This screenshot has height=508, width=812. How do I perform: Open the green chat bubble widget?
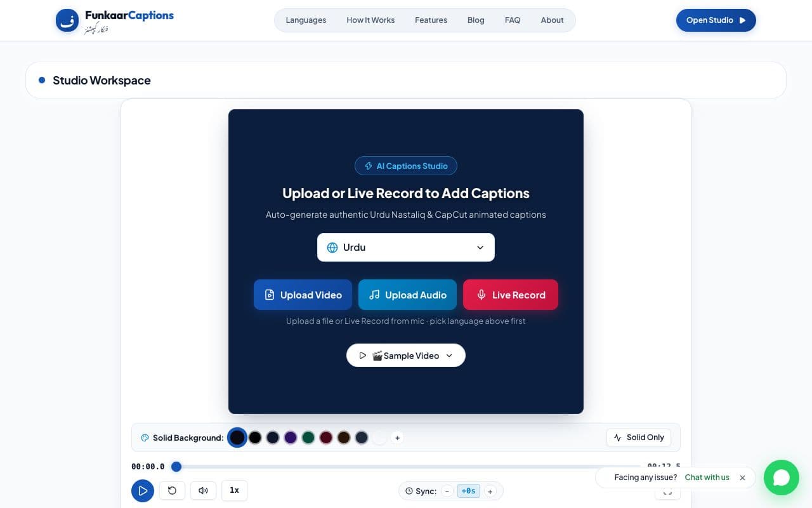pos(782,478)
